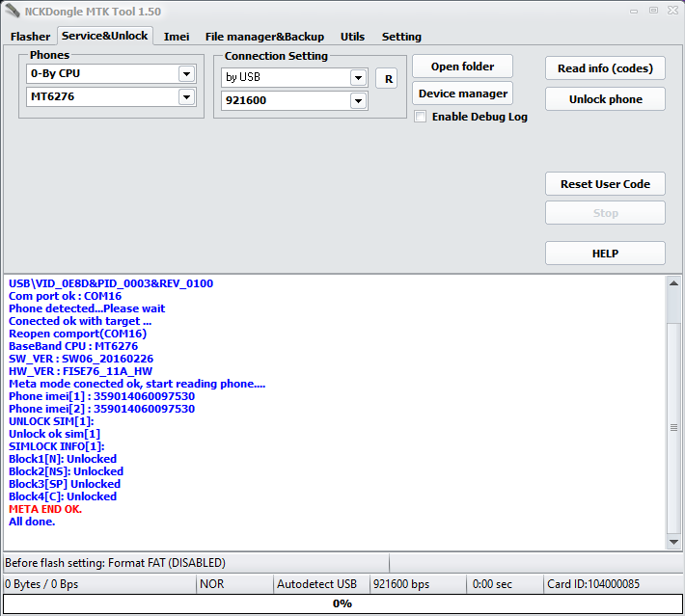This screenshot has height=616, width=685.
Task: Click the NOR status bar cell
Action: [x=234, y=584]
